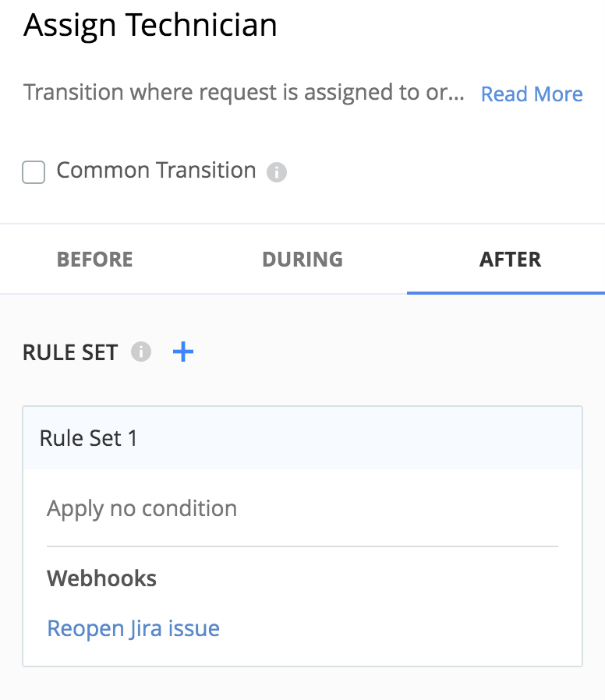Switch to the DURING tab

pos(302,260)
